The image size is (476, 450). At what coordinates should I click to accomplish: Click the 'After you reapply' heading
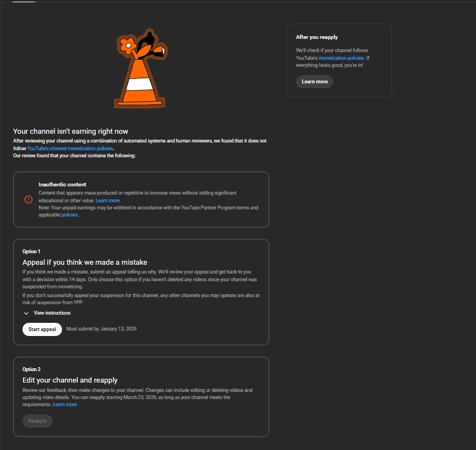point(316,37)
